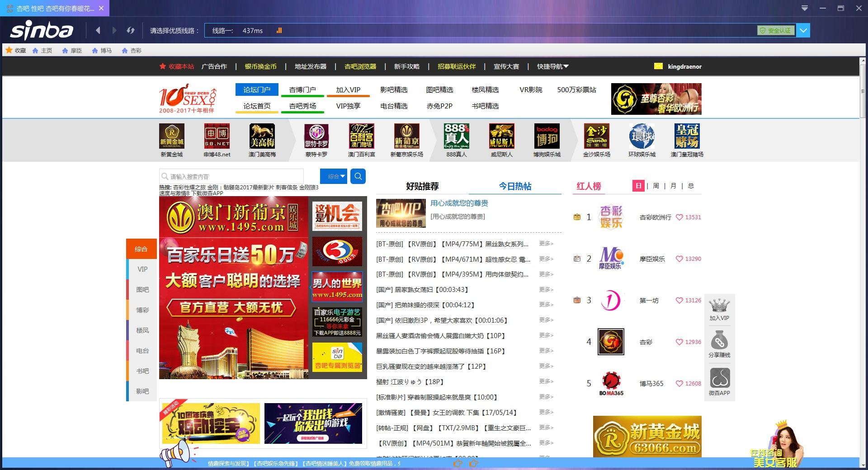
Task: Click the 主页 home bookmark
Action: (x=42, y=51)
